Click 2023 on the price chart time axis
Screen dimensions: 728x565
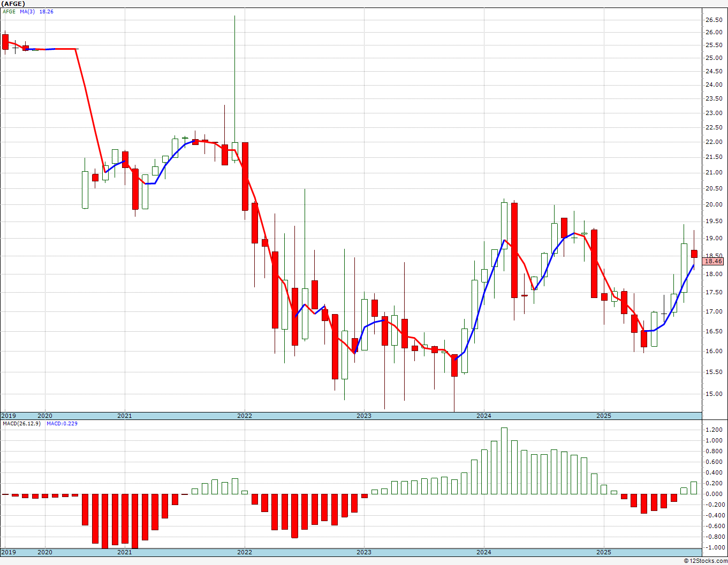(x=364, y=416)
